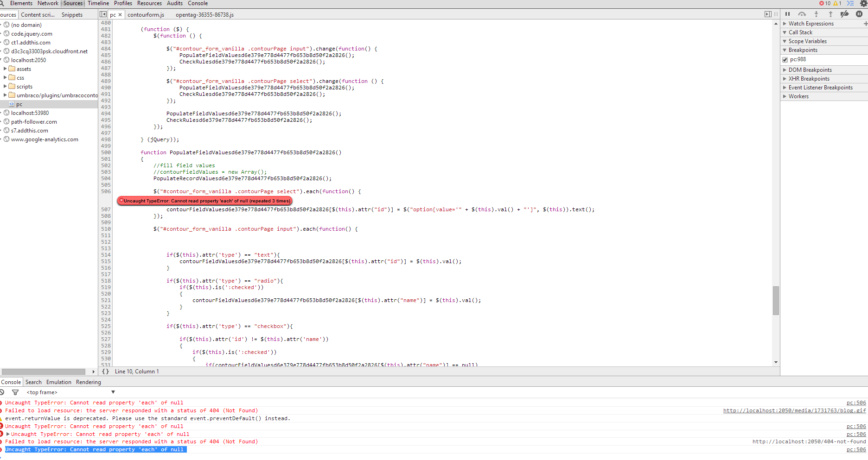Follow pc:506 link on first console error
Viewport: 868px width, 460px height.
(x=856, y=403)
